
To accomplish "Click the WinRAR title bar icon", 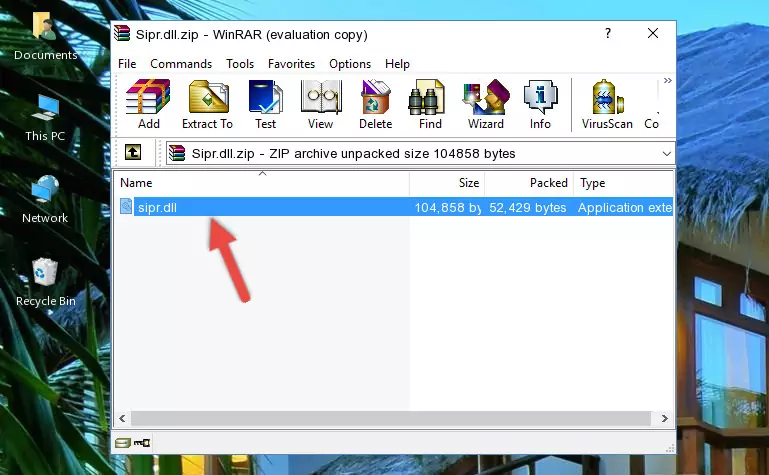I will tap(122, 34).
